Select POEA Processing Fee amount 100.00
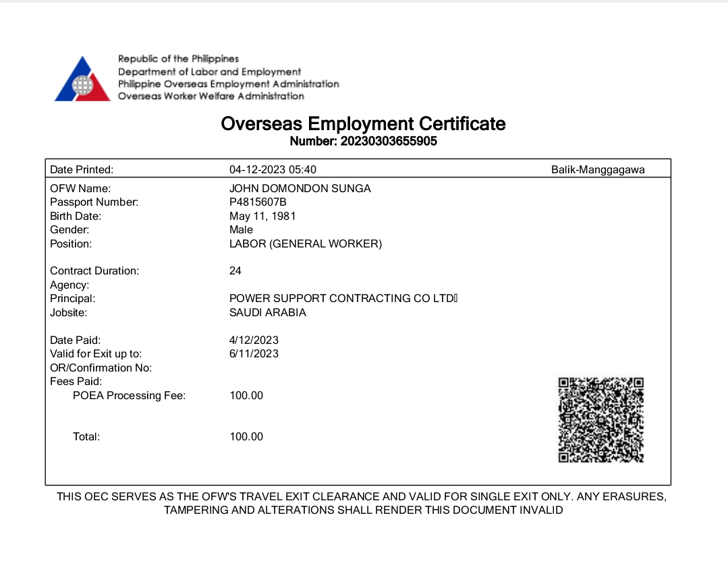Viewport: 728px width, 561px height. click(246, 395)
